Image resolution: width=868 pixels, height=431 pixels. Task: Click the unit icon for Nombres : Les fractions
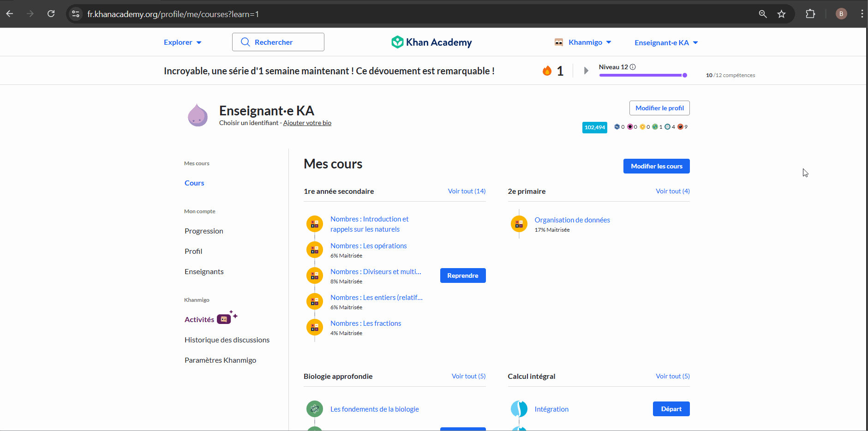click(315, 327)
